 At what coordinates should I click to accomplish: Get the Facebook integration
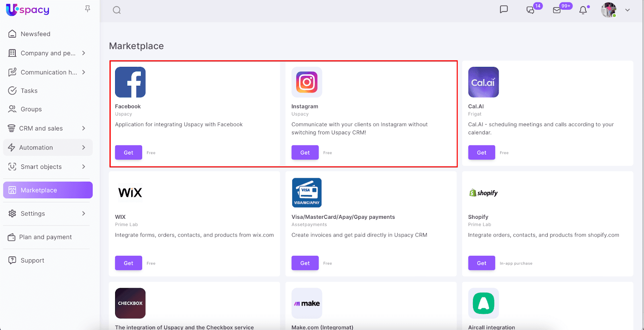click(x=128, y=152)
